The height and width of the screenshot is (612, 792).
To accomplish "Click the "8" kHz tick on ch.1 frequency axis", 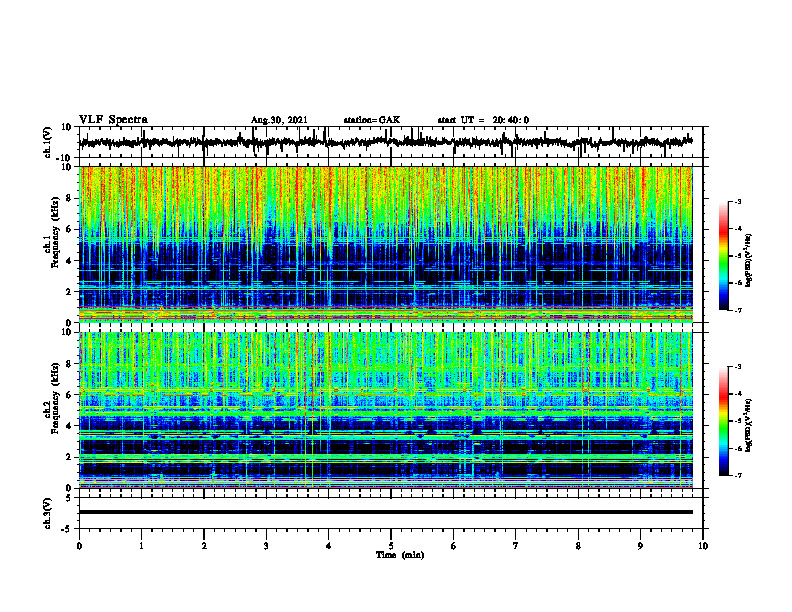I will click(x=70, y=198).
